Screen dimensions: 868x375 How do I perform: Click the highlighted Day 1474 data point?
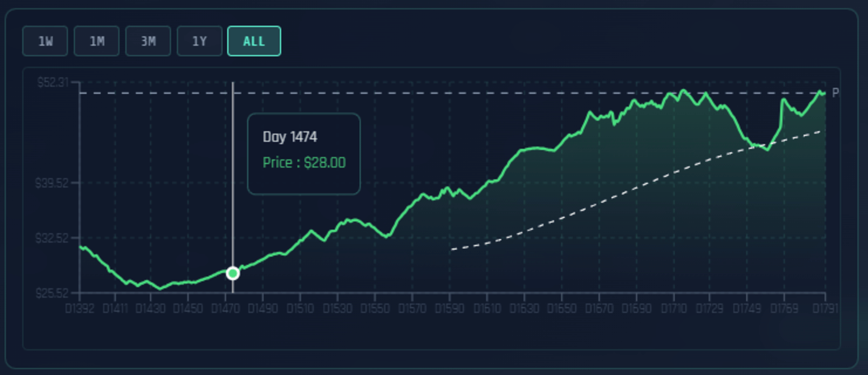pos(233,273)
